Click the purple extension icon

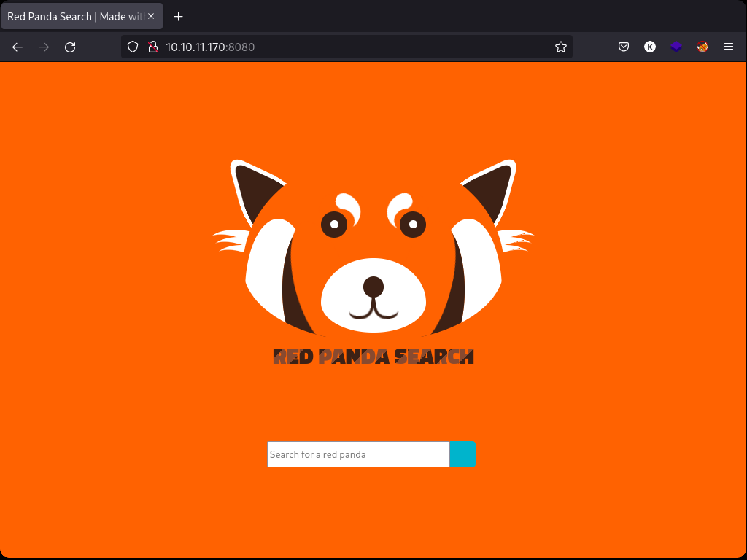coord(676,47)
